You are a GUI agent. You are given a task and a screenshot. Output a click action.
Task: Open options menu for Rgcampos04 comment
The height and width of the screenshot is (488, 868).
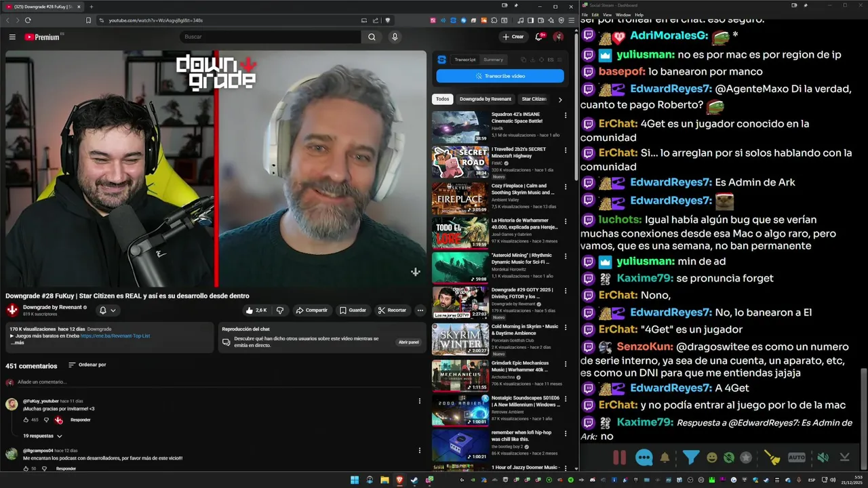tap(419, 450)
